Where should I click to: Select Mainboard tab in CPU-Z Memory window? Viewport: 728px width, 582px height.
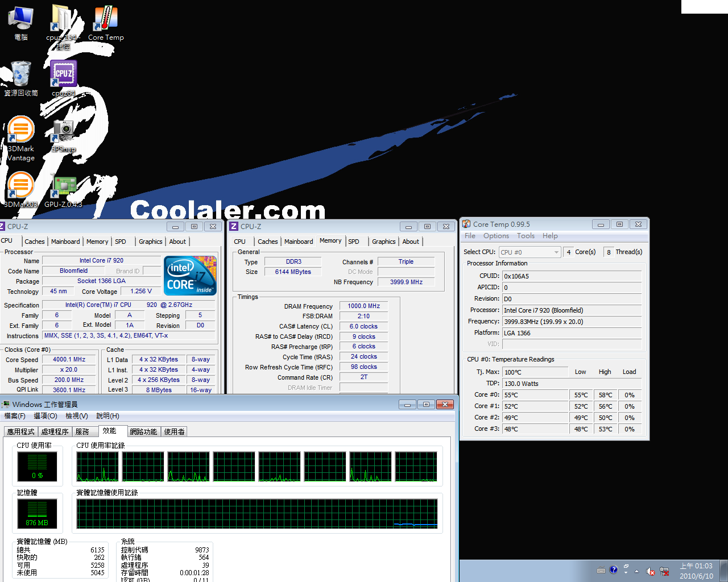click(x=299, y=242)
